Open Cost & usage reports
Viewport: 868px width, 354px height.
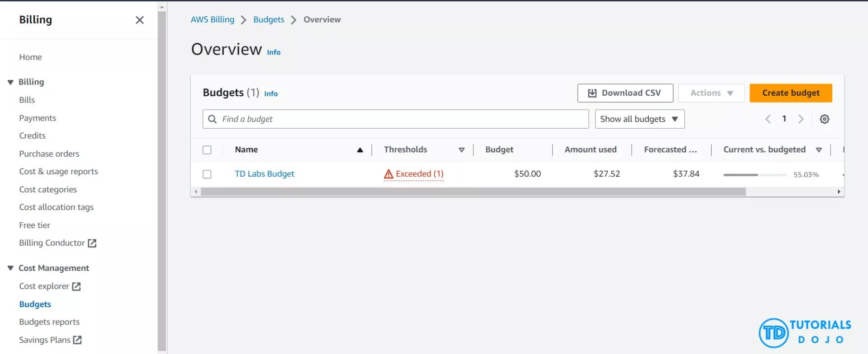(58, 172)
